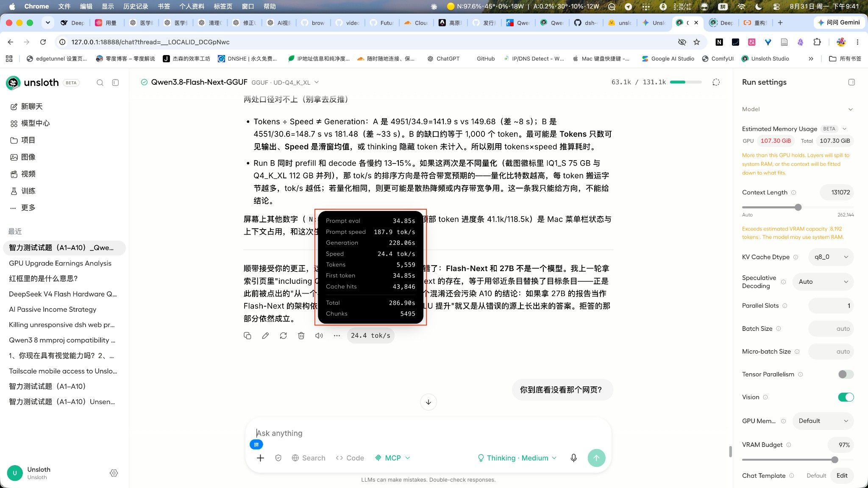Open user settings gear icon
Screen dimensions: 868x488
point(114,473)
